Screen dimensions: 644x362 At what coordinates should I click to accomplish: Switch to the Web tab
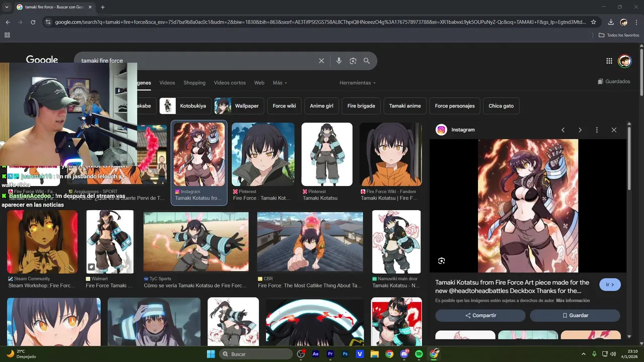pos(259,83)
